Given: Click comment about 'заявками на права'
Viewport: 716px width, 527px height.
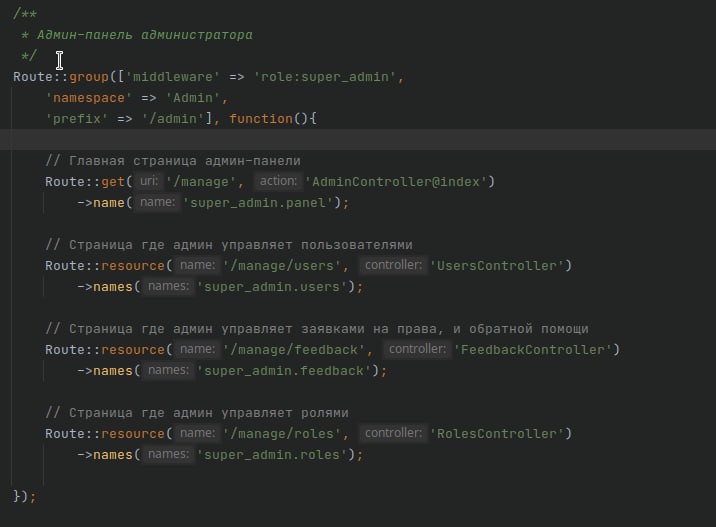Looking at the screenshot, I should pos(317,329).
